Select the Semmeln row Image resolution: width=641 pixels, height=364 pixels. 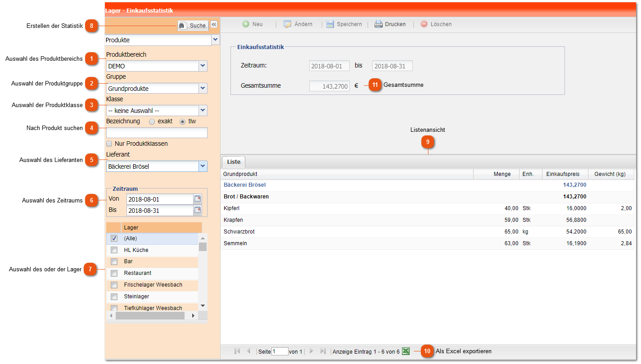tap(428, 243)
